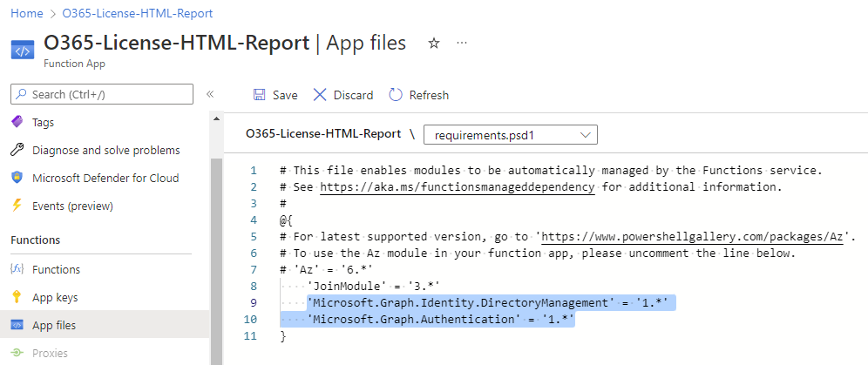Click the # 'Az' = '6.*' line
The image size is (868, 365).
pyautogui.click(x=326, y=270)
